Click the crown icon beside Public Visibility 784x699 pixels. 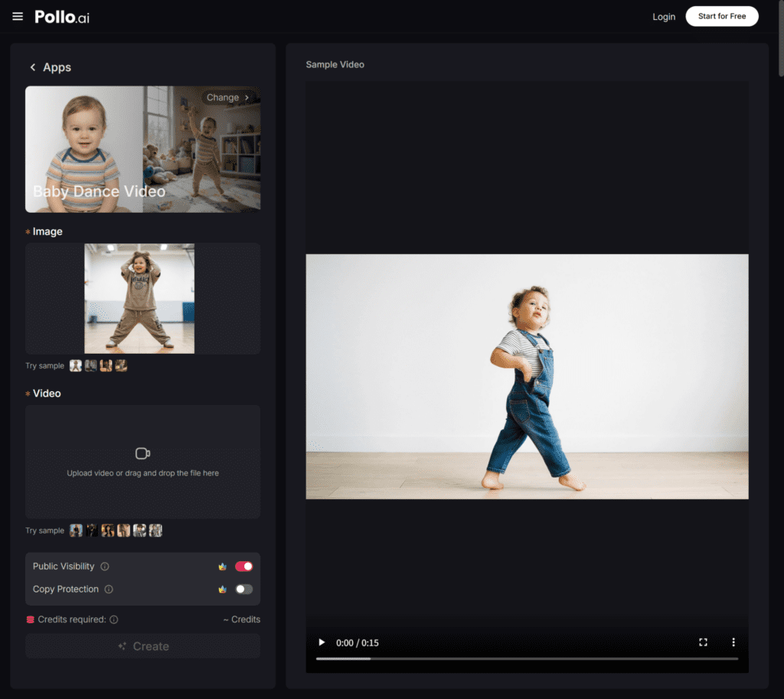coord(222,567)
